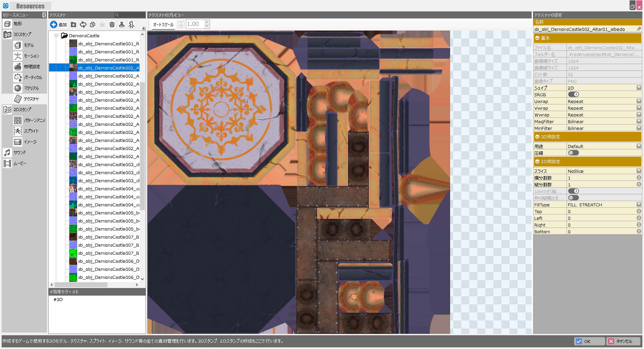Click the copy icon in texture toolbar
Screen dimensions: 644x349
[93, 24]
